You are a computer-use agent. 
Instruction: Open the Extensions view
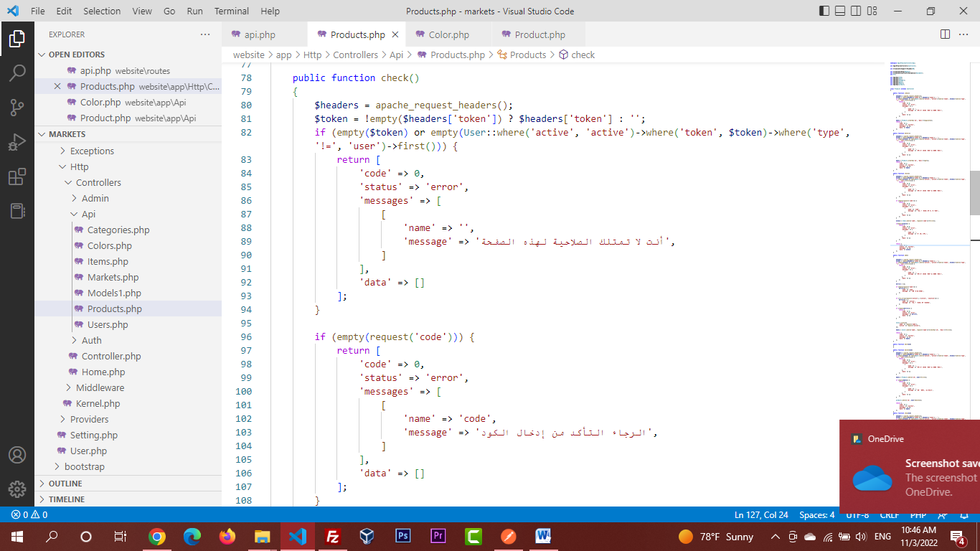[17, 176]
